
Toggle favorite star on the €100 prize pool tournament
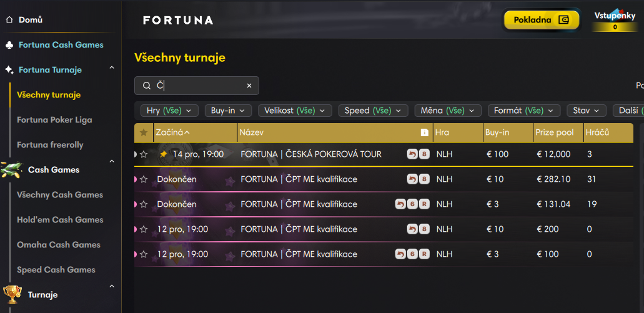pos(143,254)
